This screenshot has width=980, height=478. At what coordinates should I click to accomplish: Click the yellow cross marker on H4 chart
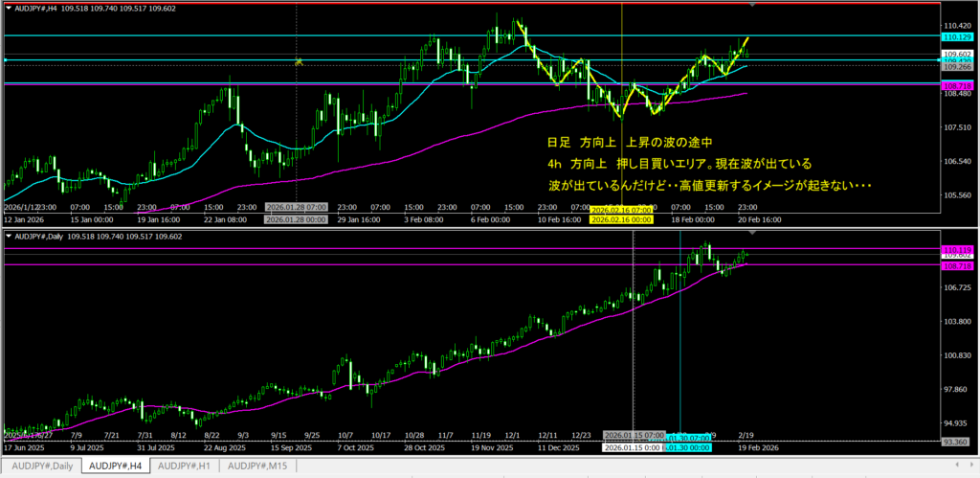(300, 61)
